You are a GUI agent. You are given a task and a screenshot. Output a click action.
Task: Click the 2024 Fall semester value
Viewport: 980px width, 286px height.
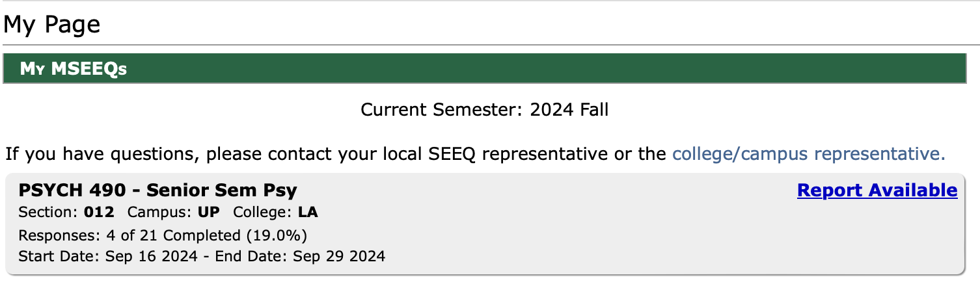click(x=569, y=110)
